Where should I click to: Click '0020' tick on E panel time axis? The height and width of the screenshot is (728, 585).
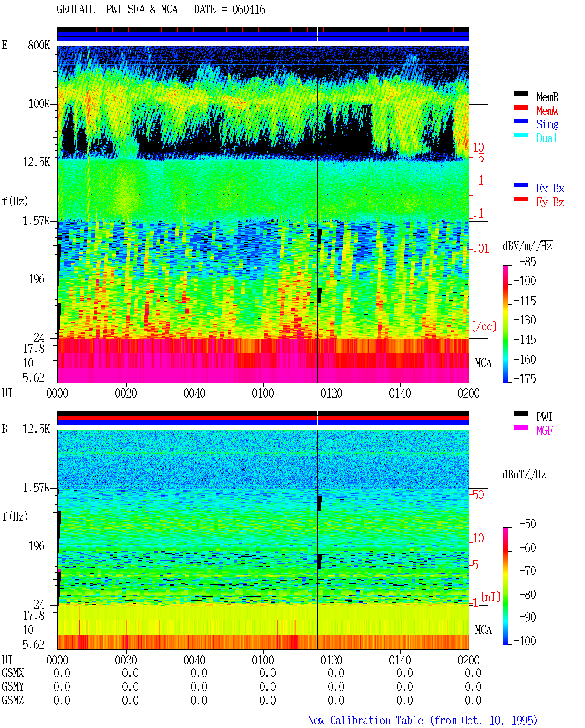tap(126, 393)
